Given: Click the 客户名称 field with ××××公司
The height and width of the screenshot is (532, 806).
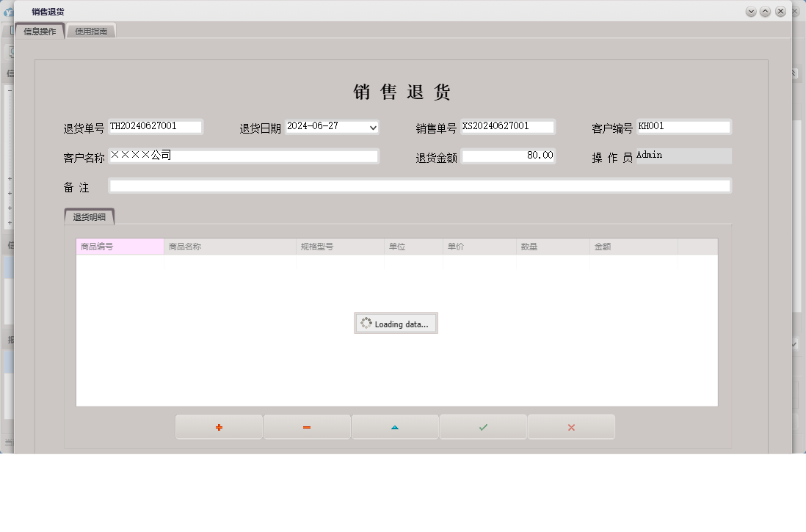Looking at the screenshot, I should point(242,156).
